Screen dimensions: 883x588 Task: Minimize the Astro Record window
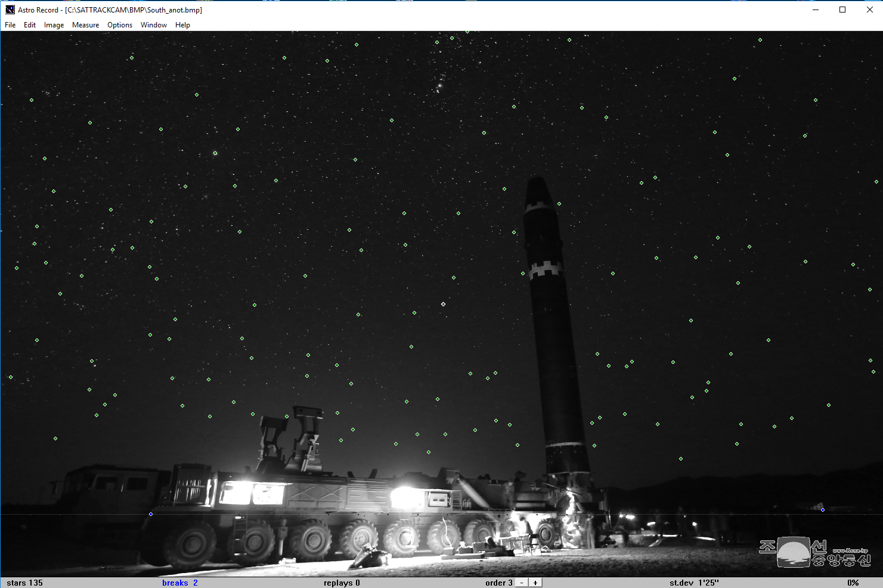815,10
